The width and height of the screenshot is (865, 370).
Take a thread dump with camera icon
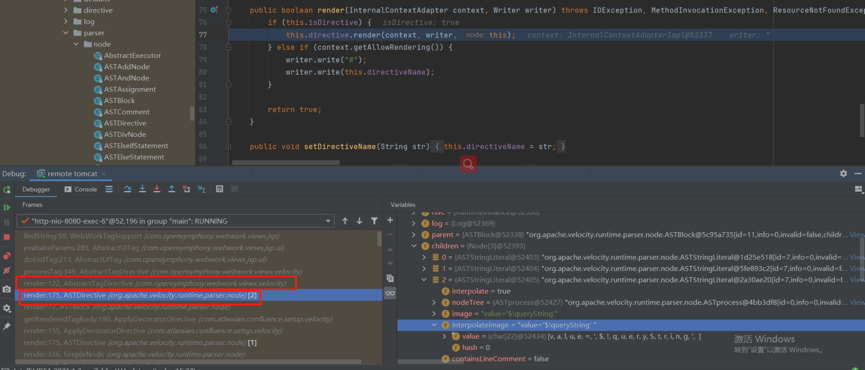[7, 289]
